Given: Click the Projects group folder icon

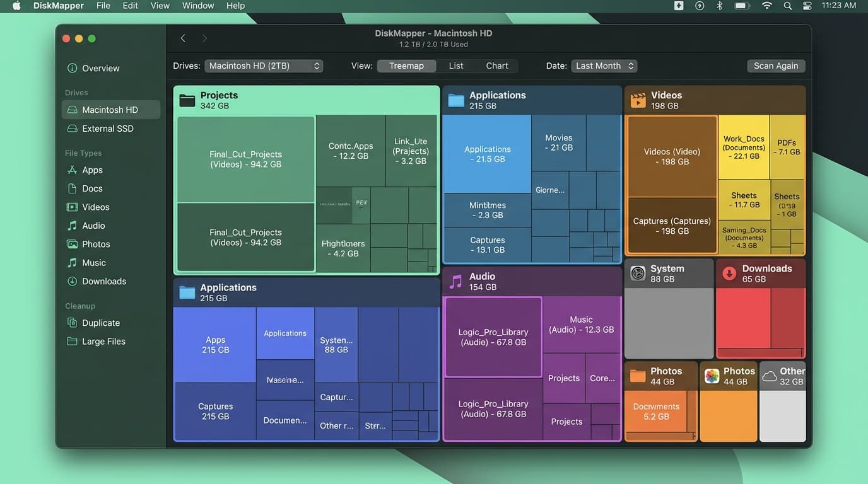Looking at the screenshot, I should coord(187,100).
